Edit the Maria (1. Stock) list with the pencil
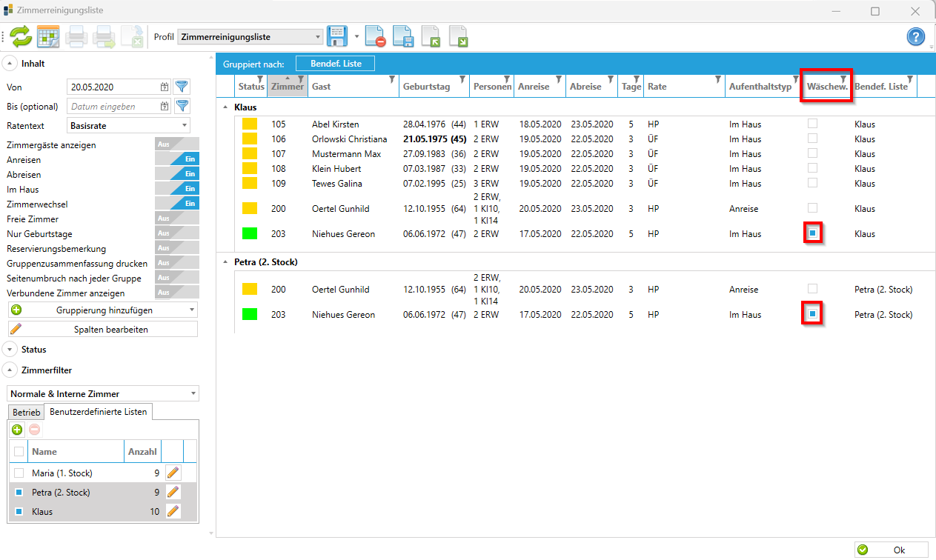This screenshot has height=560, width=936. [173, 473]
